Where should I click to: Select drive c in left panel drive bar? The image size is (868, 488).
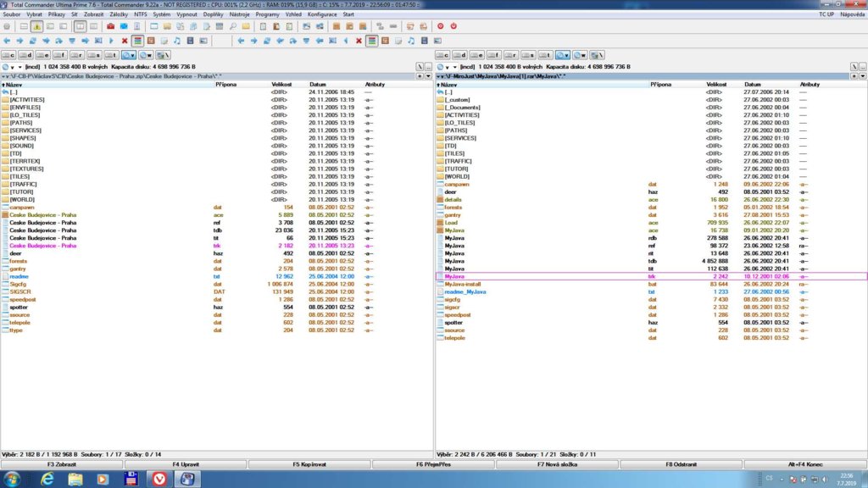[8, 55]
